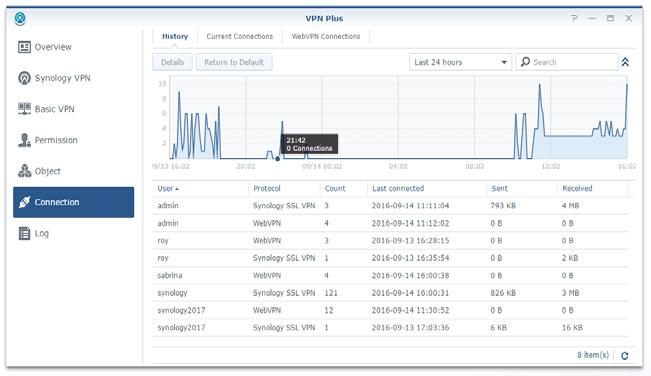The image size is (651, 376).
Task: Switch to Current Connections tab
Action: point(240,37)
